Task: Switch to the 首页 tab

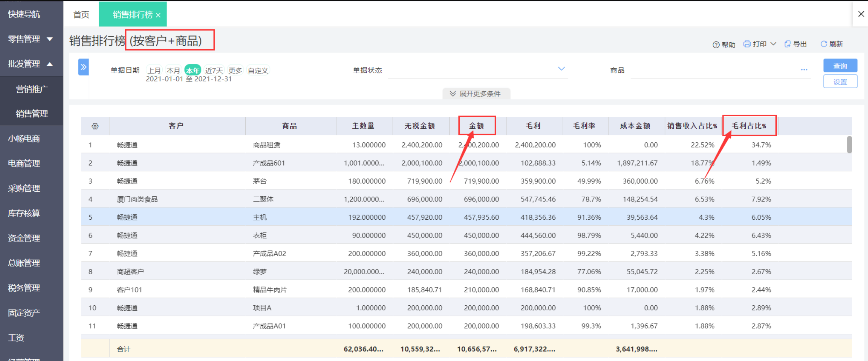Action: [x=81, y=14]
